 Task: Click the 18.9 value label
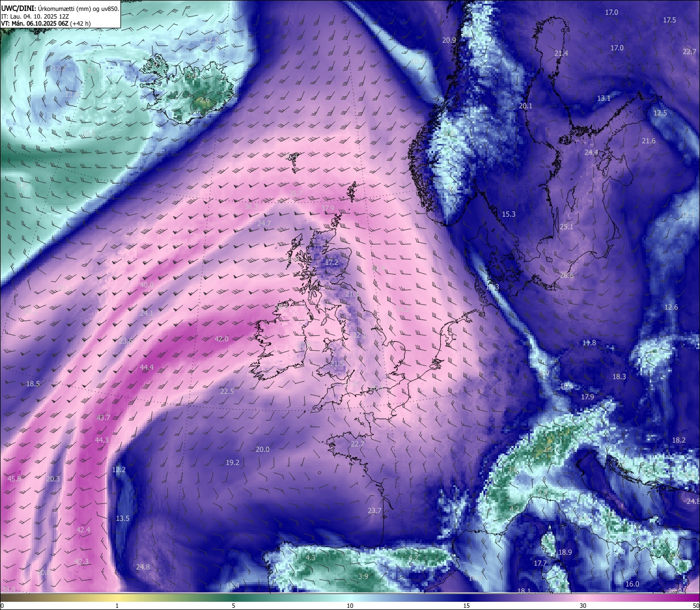[565, 553]
